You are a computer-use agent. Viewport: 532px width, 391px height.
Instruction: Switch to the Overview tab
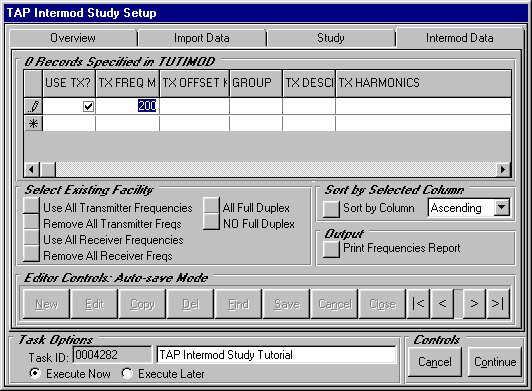pos(73,38)
